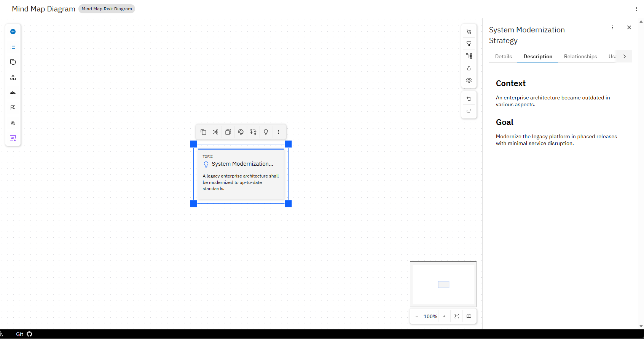Image resolution: width=644 pixels, height=339 pixels.
Task: Open the node toolbar's more options menu
Action: [x=278, y=132]
